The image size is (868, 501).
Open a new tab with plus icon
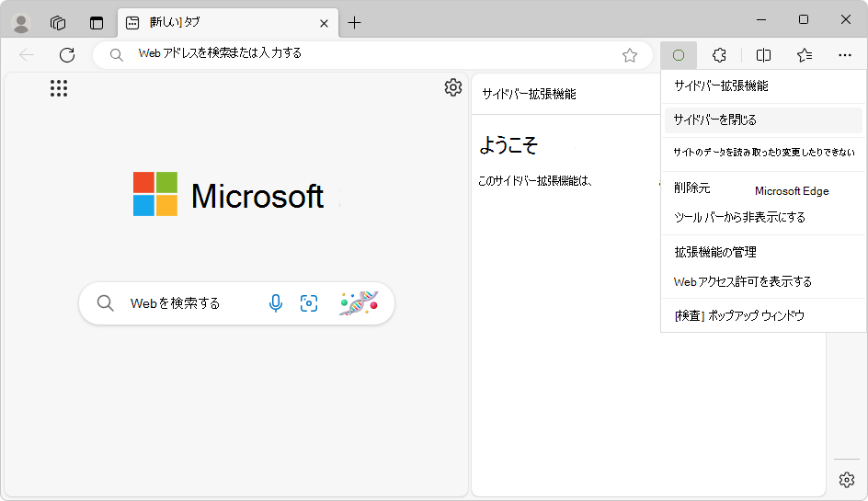[354, 23]
